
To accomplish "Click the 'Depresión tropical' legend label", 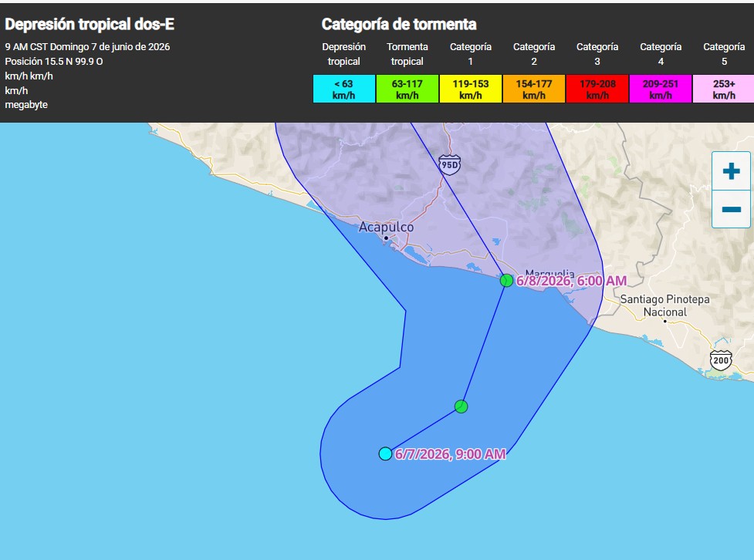I will [344, 54].
